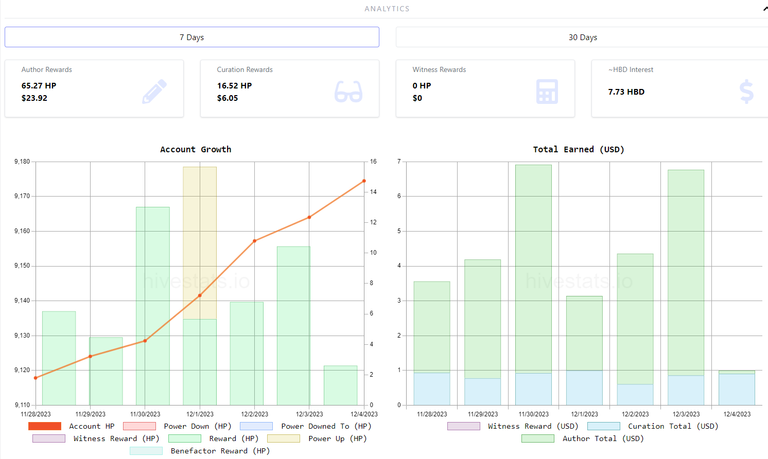The width and height of the screenshot is (768, 459).
Task: Toggle the Benefactor Reward (HP) legend swatch
Action: (x=146, y=451)
